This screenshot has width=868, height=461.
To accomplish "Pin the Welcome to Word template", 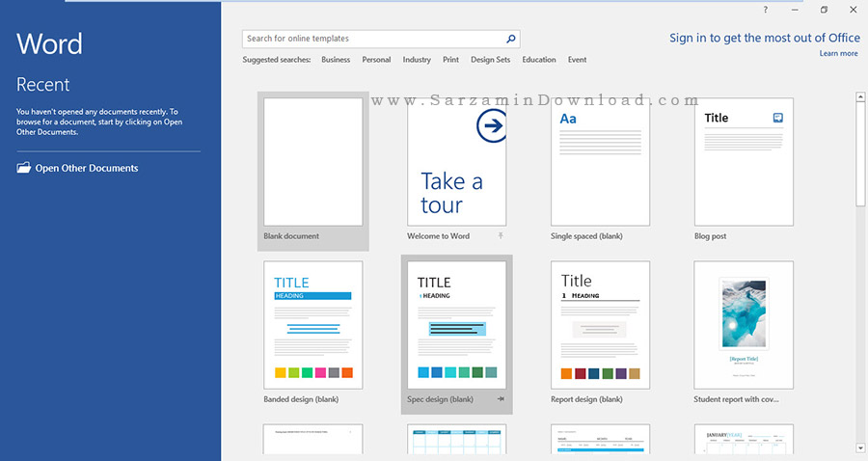I will [501, 235].
